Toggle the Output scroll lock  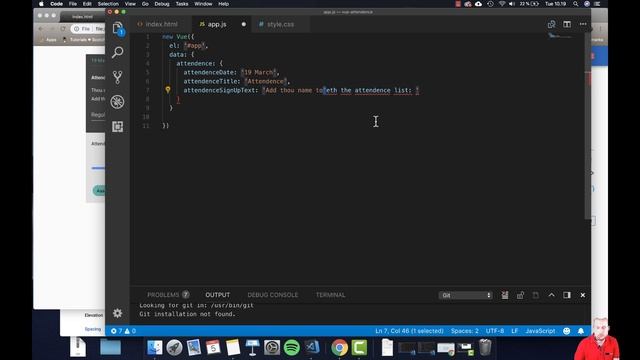click(x=520, y=295)
